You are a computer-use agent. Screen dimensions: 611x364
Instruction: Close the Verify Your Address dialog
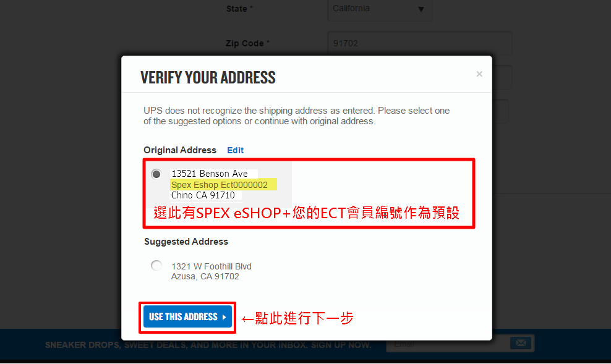point(479,74)
